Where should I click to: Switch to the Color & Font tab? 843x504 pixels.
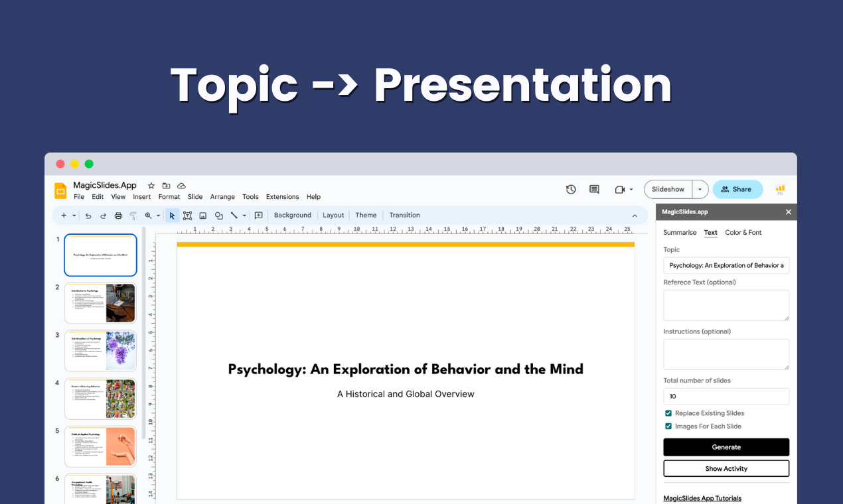pos(743,233)
